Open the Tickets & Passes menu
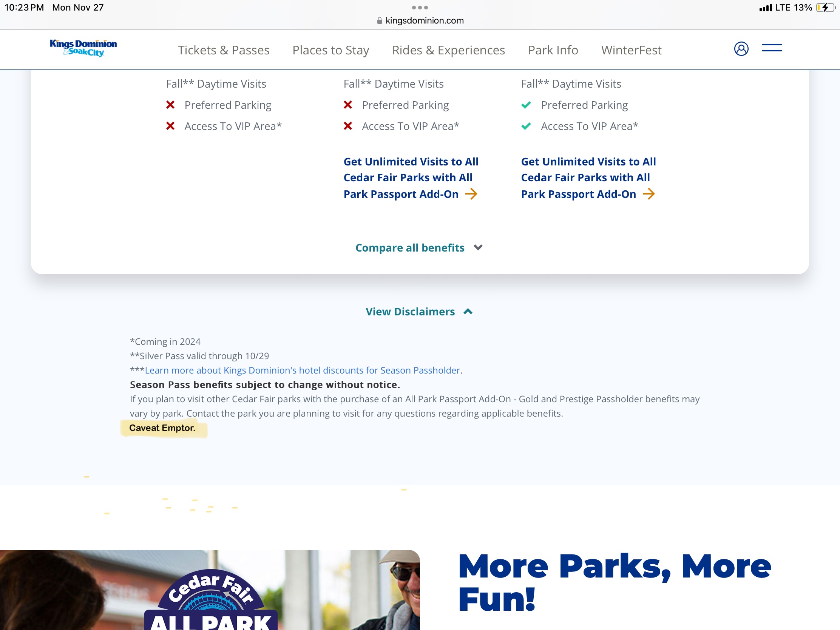Image resolution: width=840 pixels, height=630 pixels. (224, 50)
